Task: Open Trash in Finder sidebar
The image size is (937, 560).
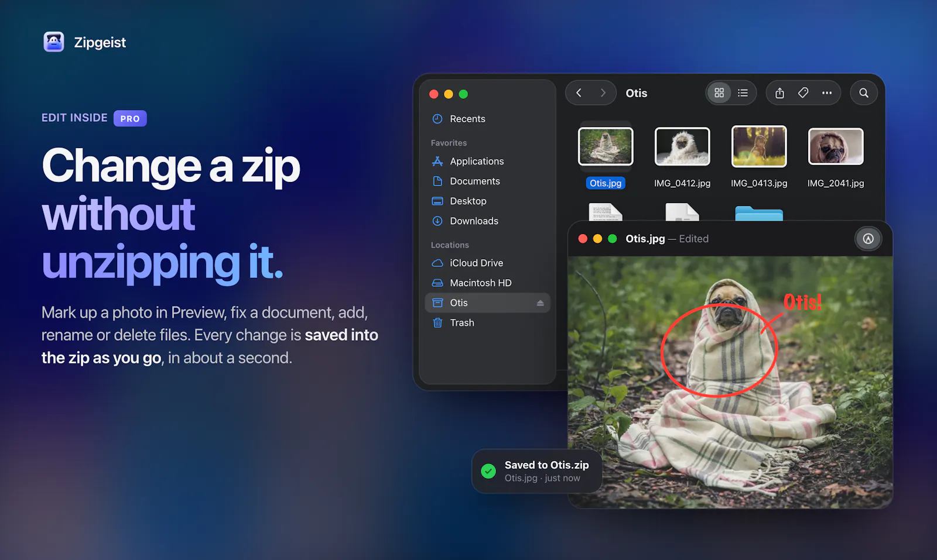Action: click(x=487, y=322)
